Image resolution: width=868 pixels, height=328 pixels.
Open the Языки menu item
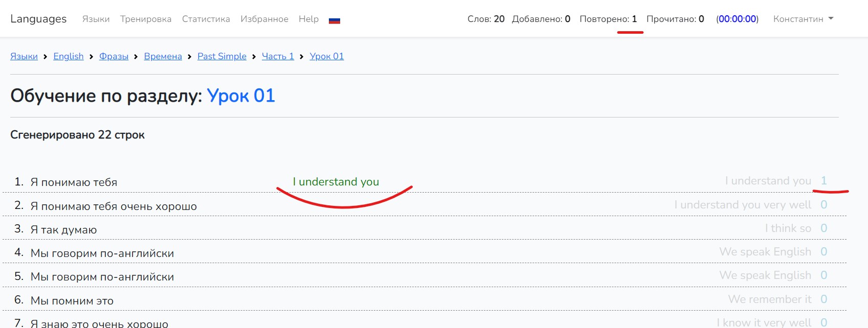(96, 19)
